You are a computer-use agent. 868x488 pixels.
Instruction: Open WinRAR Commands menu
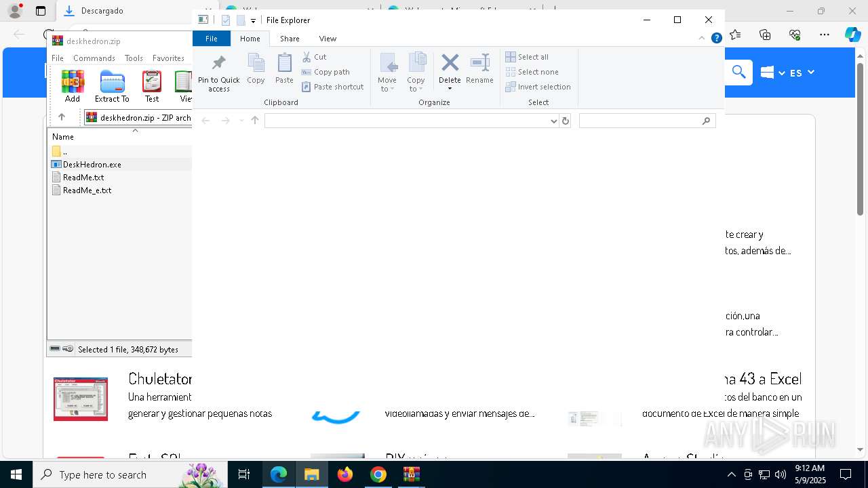point(94,58)
